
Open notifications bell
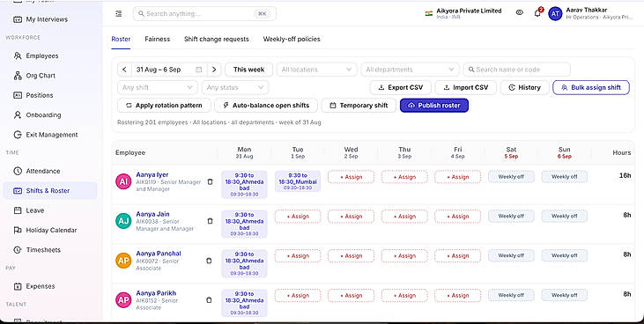537,13
